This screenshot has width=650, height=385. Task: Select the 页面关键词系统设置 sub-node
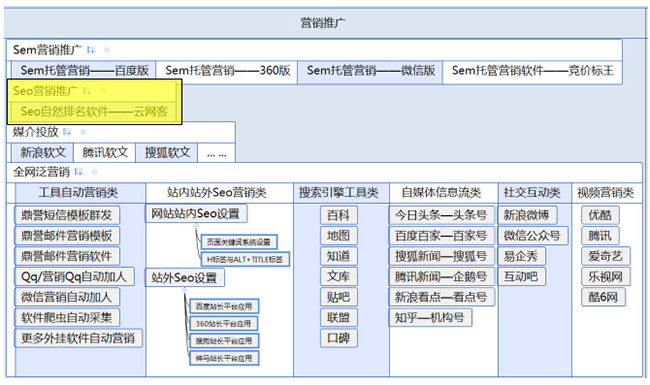click(x=239, y=242)
